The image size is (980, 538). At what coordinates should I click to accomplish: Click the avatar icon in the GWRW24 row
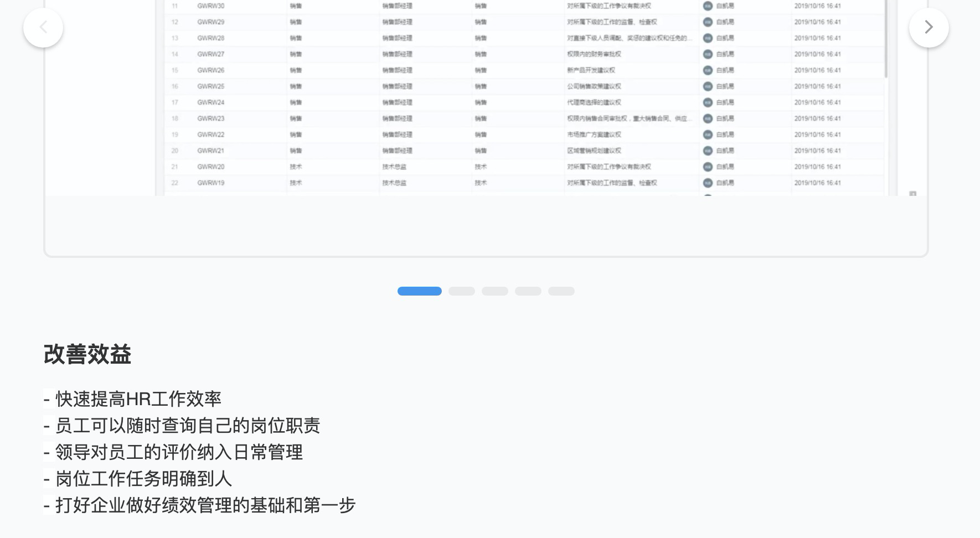(x=708, y=102)
